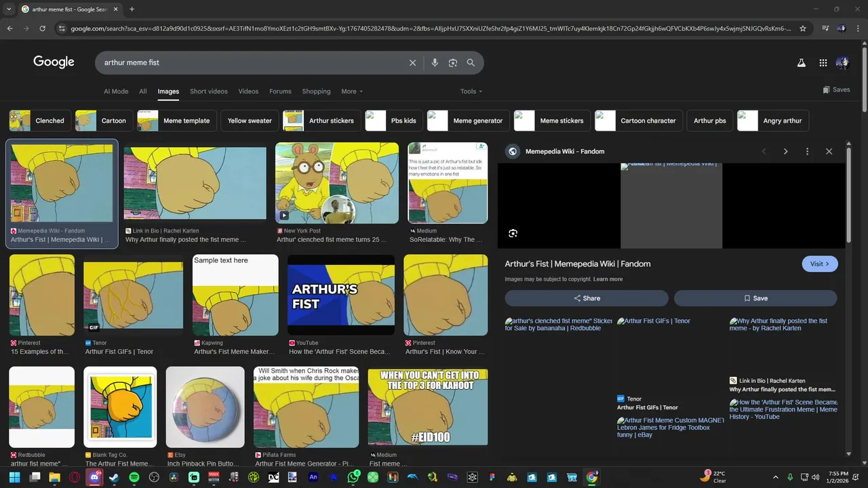
Task: Bookmark this page with the star icon
Action: 803,28
